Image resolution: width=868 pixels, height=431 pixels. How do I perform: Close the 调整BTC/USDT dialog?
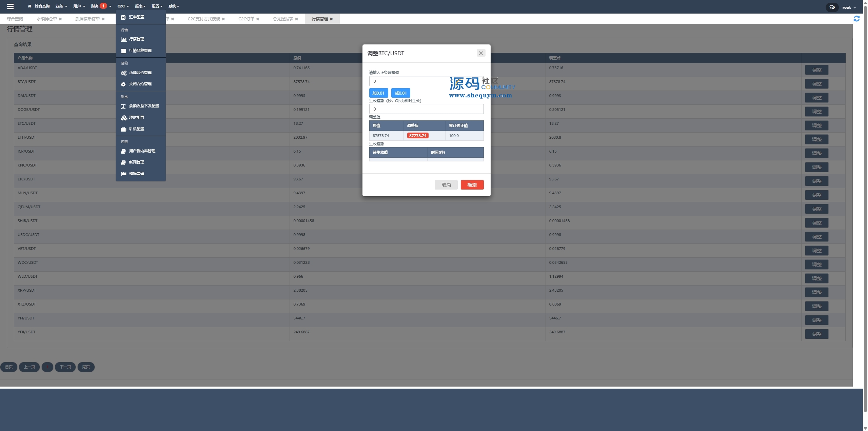(x=480, y=53)
